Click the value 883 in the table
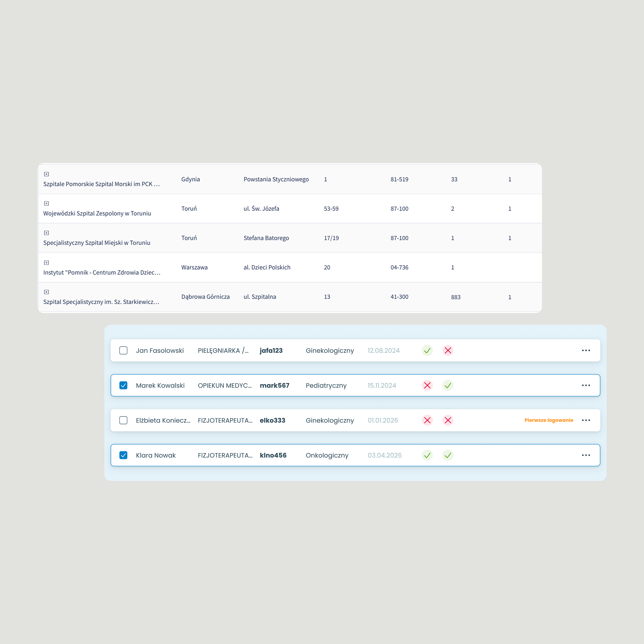The height and width of the screenshot is (644, 644). tap(456, 297)
